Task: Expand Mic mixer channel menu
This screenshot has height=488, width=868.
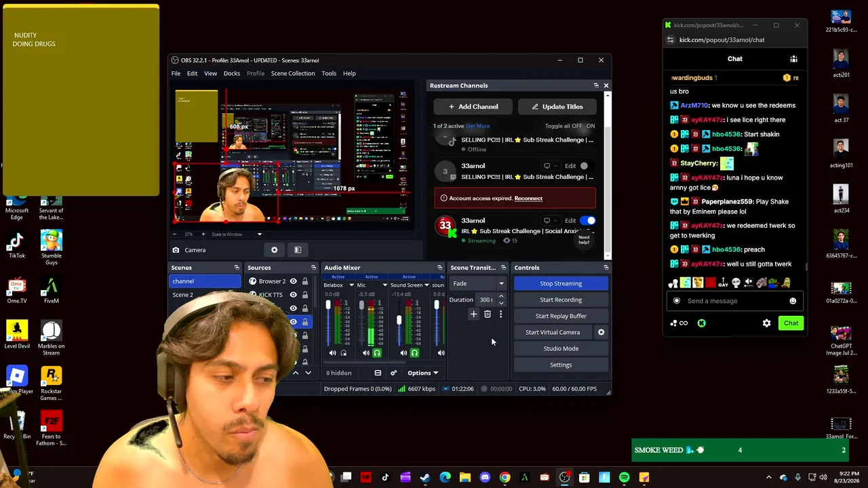Action: [384, 285]
